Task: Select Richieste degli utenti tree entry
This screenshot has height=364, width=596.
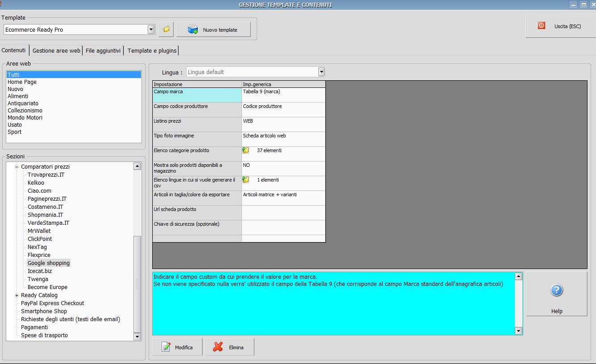Action: click(71, 319)
